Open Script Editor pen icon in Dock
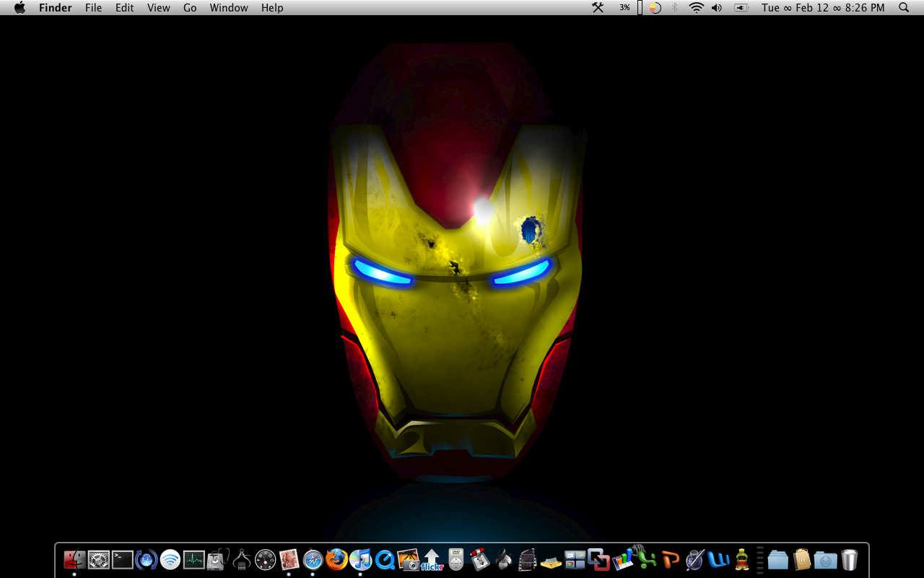Viewport: 924px width, 578px height. (694, 559)
